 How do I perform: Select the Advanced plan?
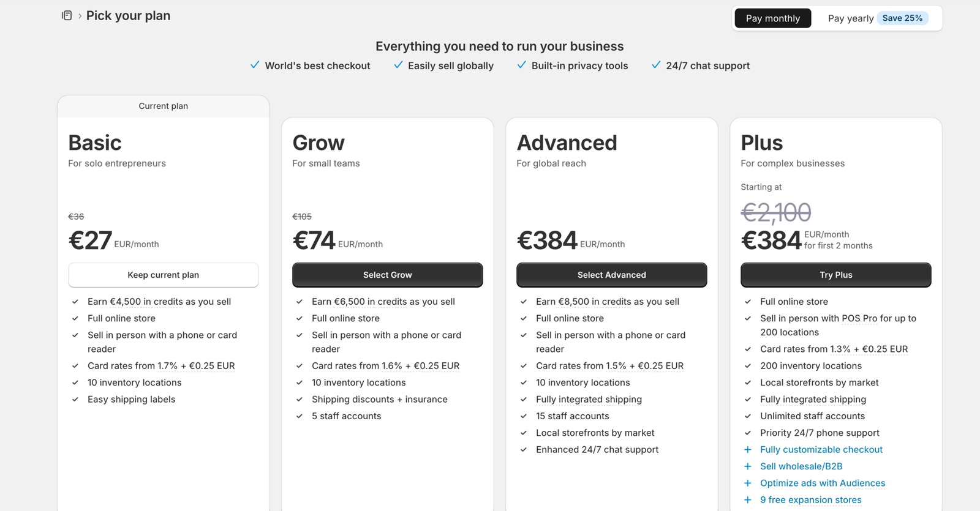pos(612,275)
